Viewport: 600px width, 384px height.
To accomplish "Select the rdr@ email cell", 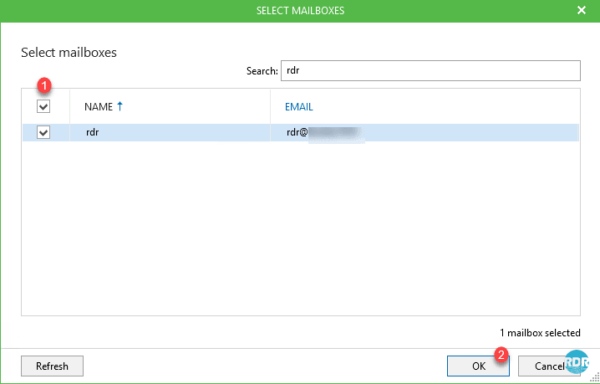I will click(425, 133).
